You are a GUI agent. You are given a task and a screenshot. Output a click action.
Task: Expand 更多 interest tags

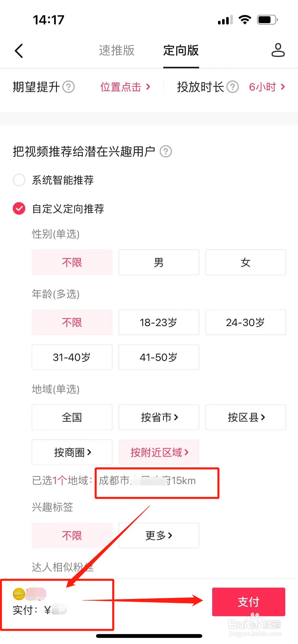tap(159, 535)
